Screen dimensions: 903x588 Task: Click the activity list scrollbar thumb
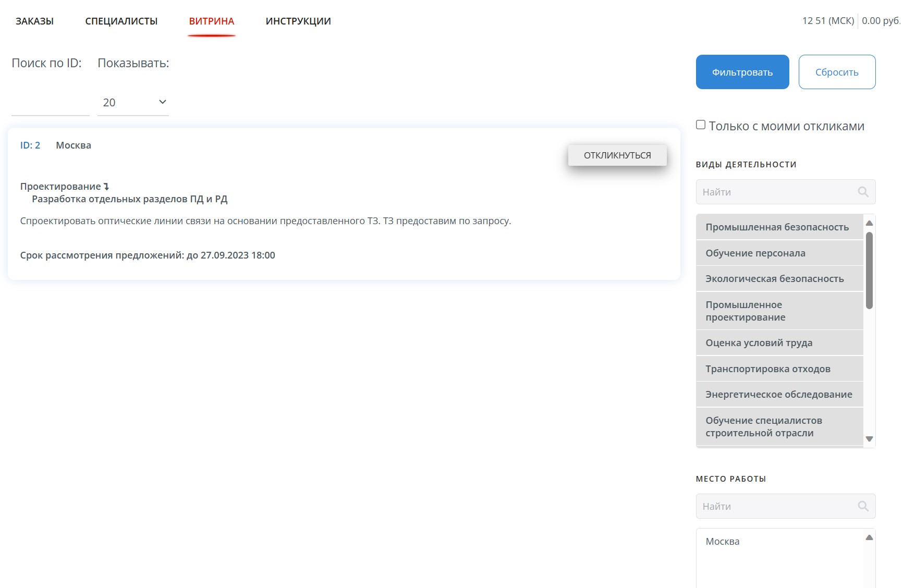point(869,270)
